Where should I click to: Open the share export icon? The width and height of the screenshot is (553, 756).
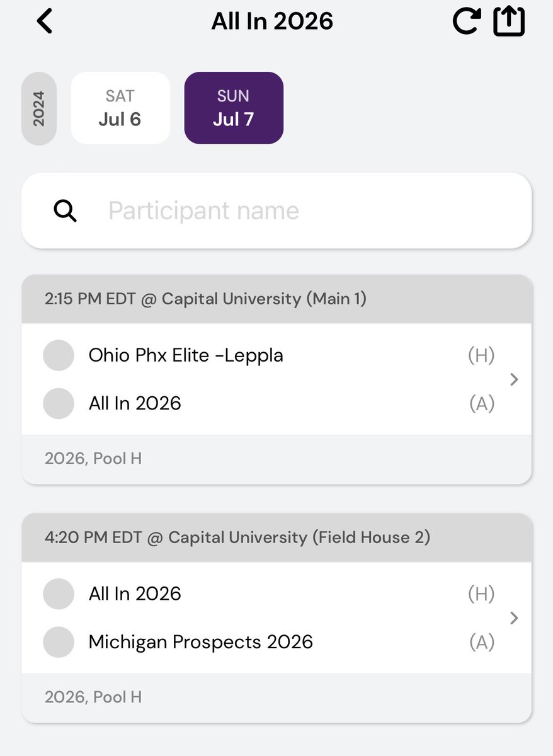[x=509, y=21]
